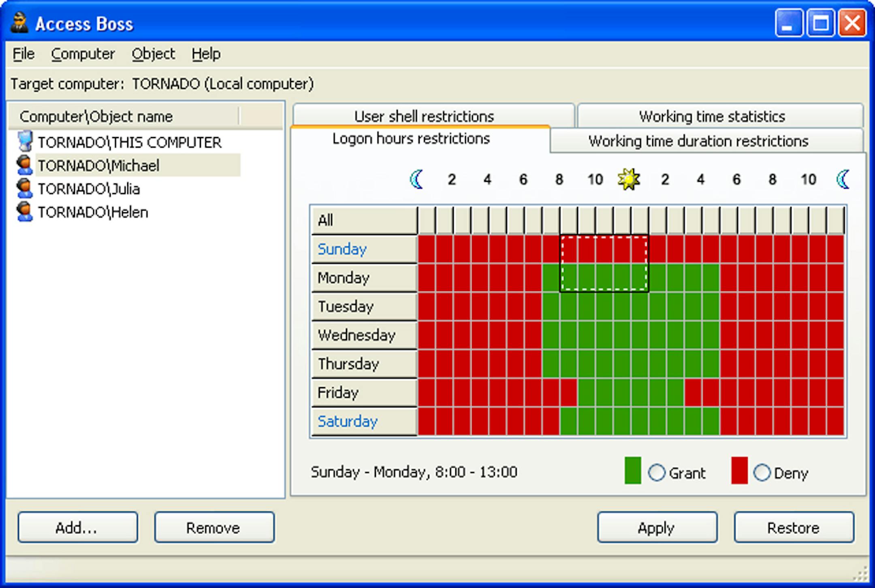Select the Sunday row header
The width and height of the screenshot is (875, 588).
tap(364, 249)
